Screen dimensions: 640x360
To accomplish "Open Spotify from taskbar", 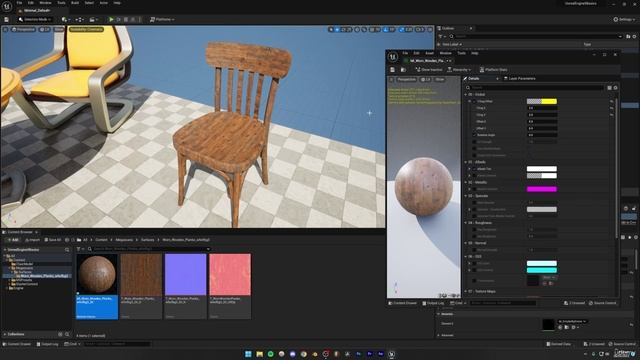I will pos(270,354).
